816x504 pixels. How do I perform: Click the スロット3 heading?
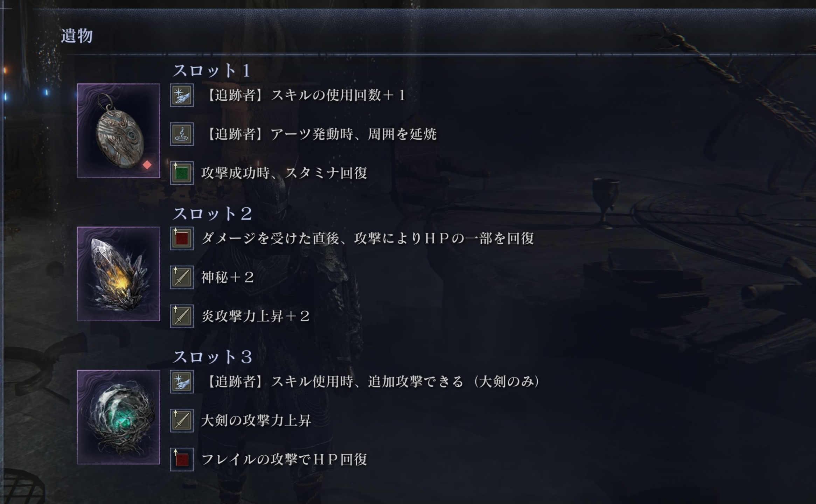tap(212, 357)
